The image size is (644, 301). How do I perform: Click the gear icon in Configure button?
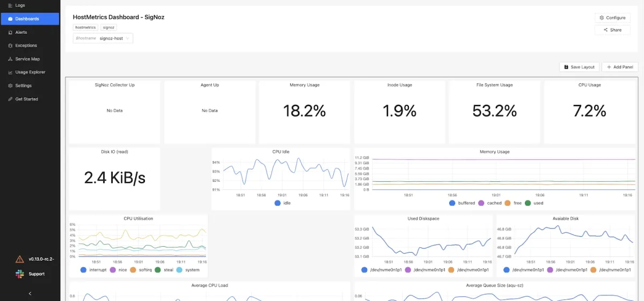(602, 18)
